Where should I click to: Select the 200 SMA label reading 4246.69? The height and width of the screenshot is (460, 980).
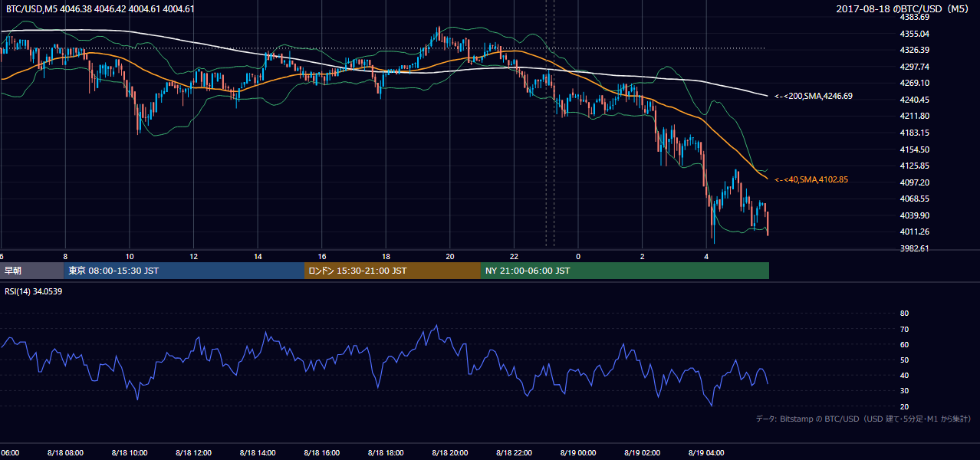click(813, 97)
